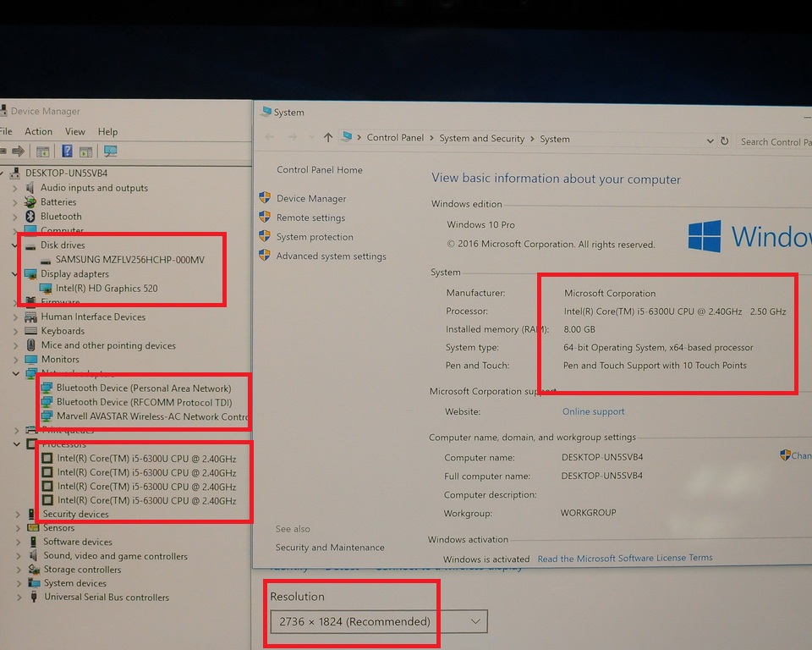Select Bluetooth Device (Personal Area Network)
The height and width of the screenshot is (650, 812).
(144, 388)
